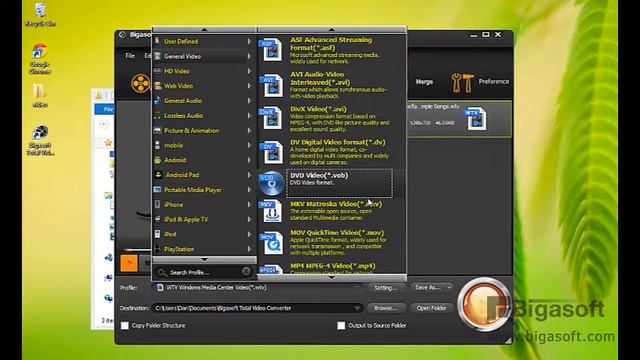640x360 pixels.
Task: Click the Open Folder button
Action: tap(431, 308)
